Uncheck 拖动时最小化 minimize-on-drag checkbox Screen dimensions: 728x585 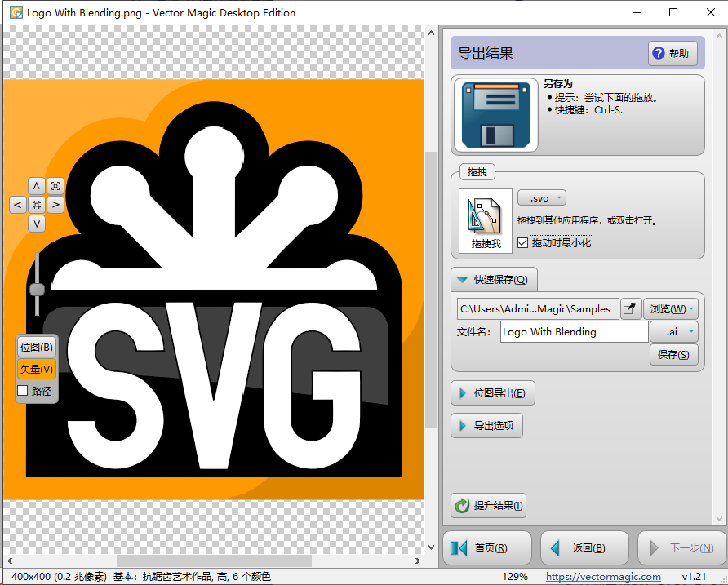pyautogui.click(x=523, y=243)
